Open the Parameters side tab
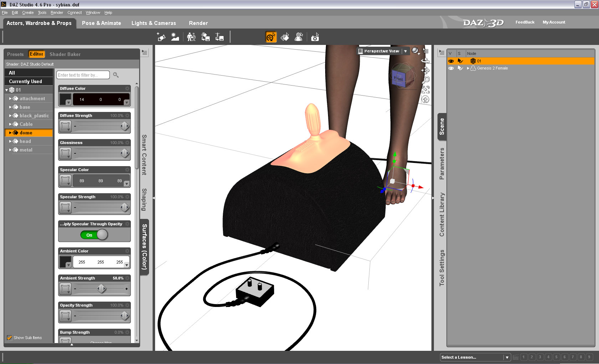 click(x=442, y=164)
